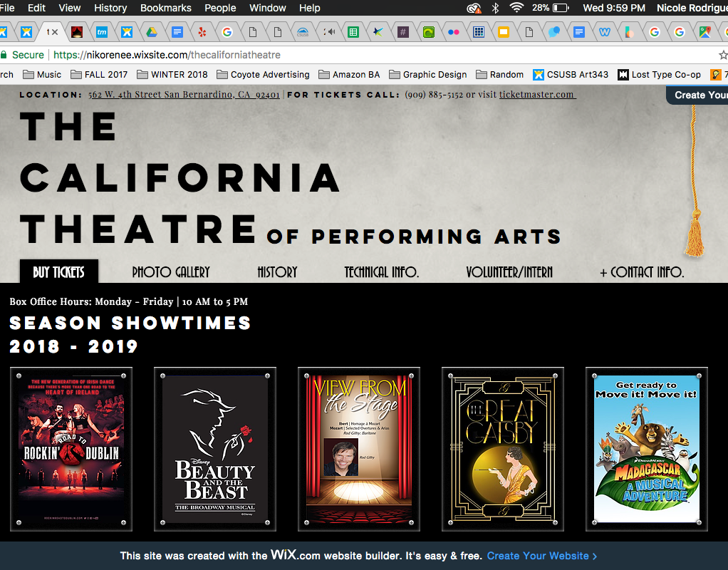The image size is (728, 570).
Task: Switch to the Google Maps tab
Action: pos(704,32)
